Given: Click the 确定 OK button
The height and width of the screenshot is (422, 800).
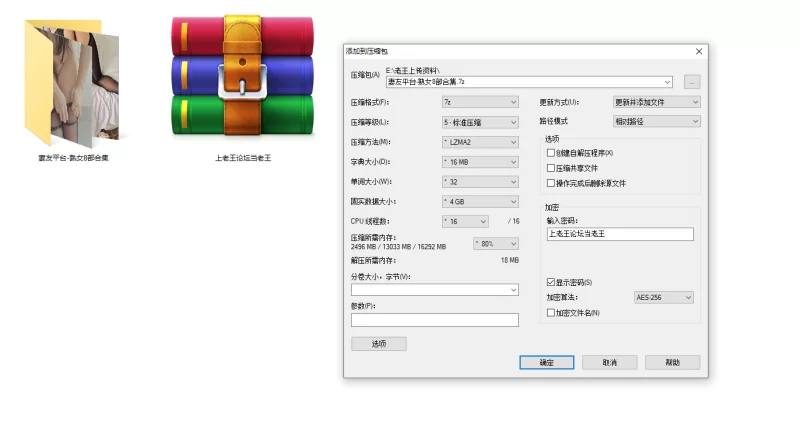Looking at the screenshot, I should tap(546, 362).
